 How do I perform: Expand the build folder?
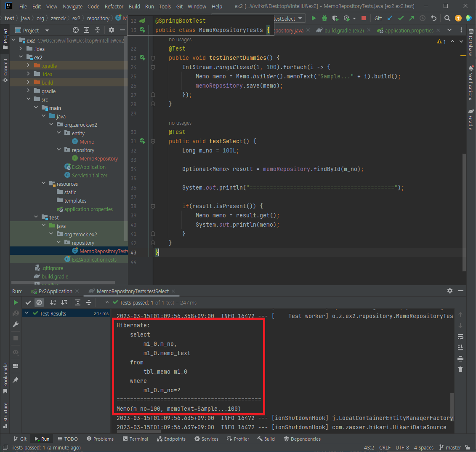[x=28, y=82]
